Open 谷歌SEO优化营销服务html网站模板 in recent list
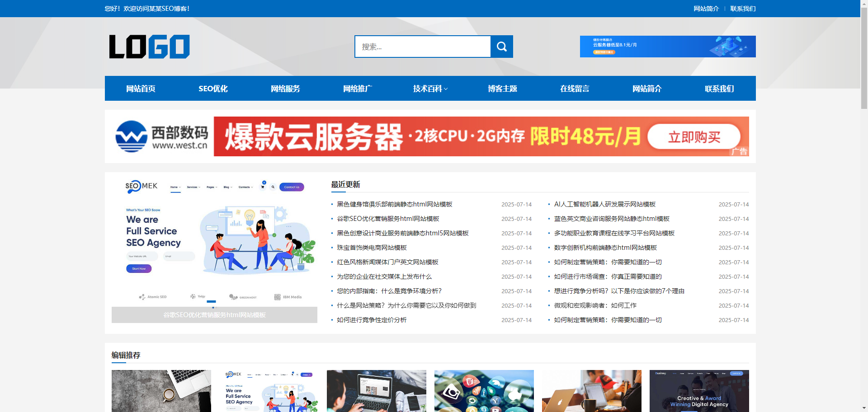 click(388, 219)
